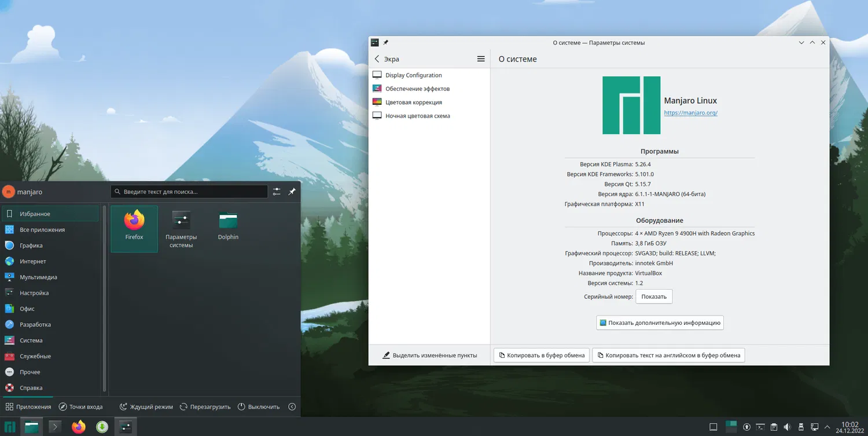Toggle Выделить изменённые пункты
This screenshot has height=436, width=868.
tap(429, 356)
